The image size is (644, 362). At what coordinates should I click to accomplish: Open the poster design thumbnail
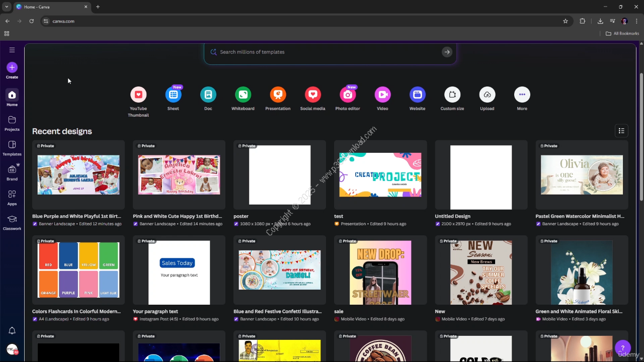pos(280,175)
